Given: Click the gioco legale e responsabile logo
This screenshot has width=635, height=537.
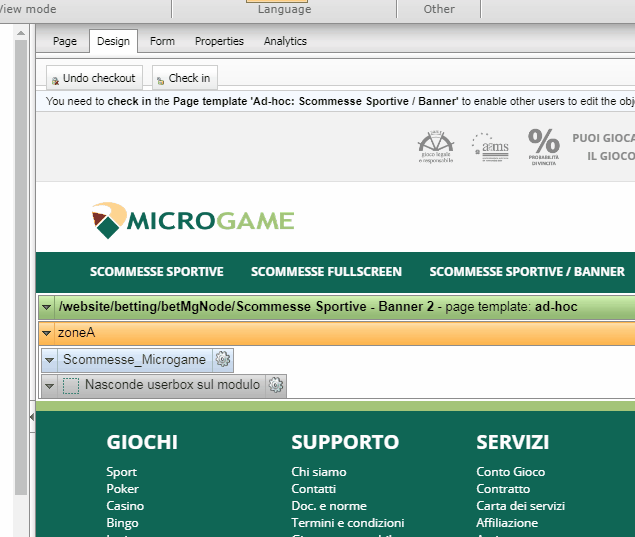Looking at the screenshot, I should 436,147.
